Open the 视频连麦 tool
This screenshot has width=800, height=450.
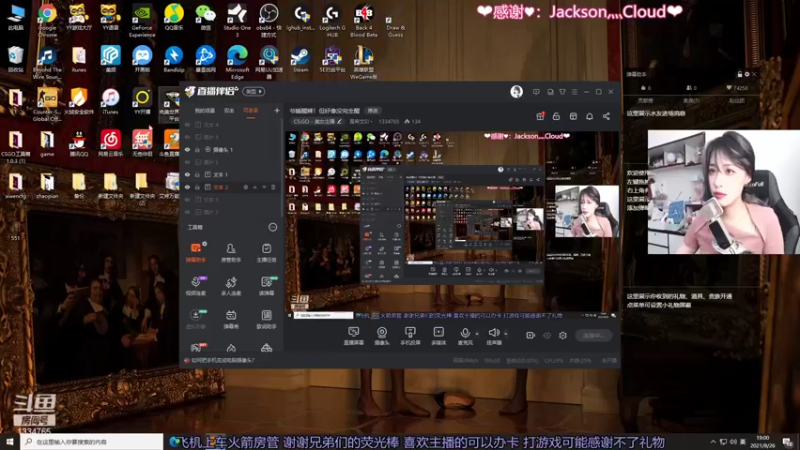pyautogui.click(x=196, y=286)
